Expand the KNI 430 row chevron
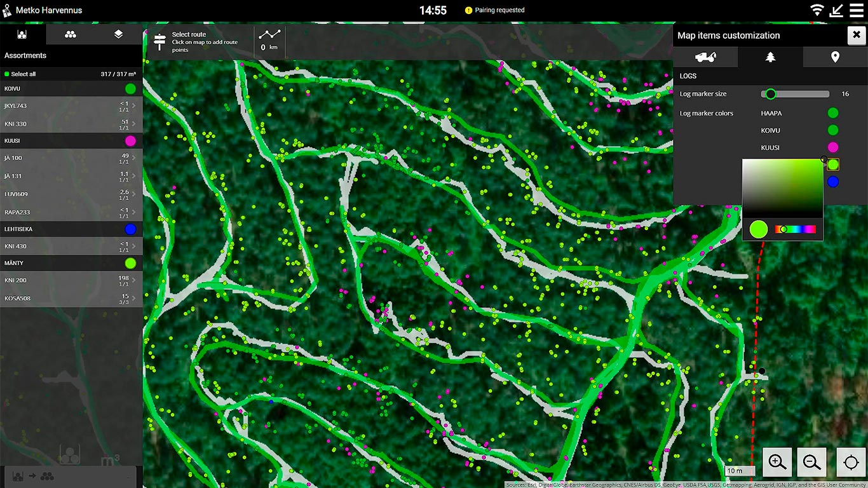 point(133,247)
